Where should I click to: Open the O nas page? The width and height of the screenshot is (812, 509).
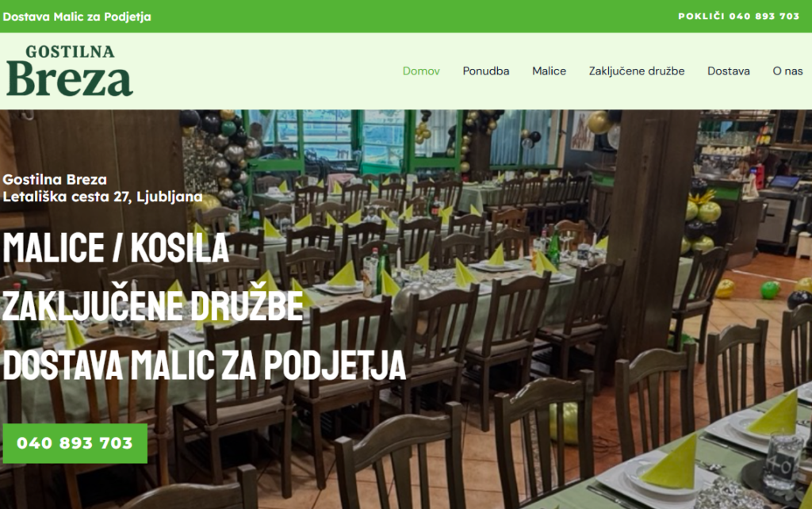click(787, 71)
